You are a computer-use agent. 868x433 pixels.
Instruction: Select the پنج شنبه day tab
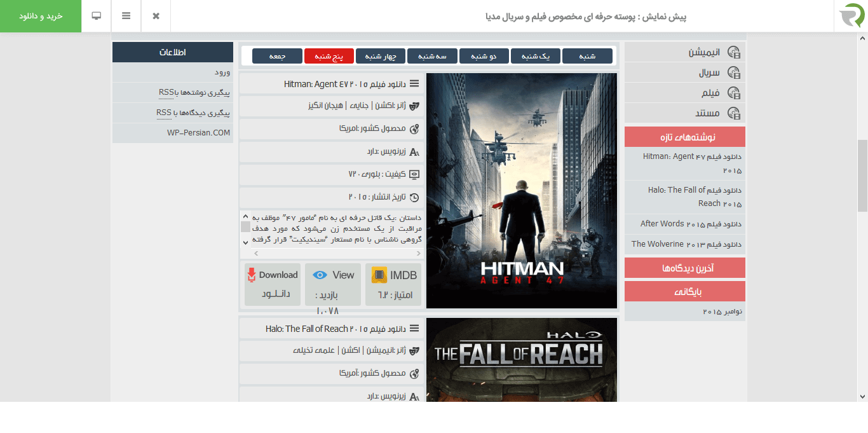tap(329, 56)
